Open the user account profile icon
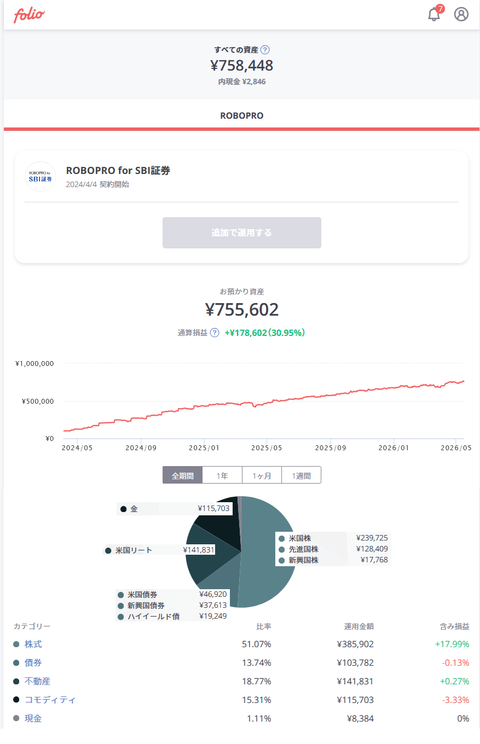Screen dimensions: 480x744 click(461, 14)
